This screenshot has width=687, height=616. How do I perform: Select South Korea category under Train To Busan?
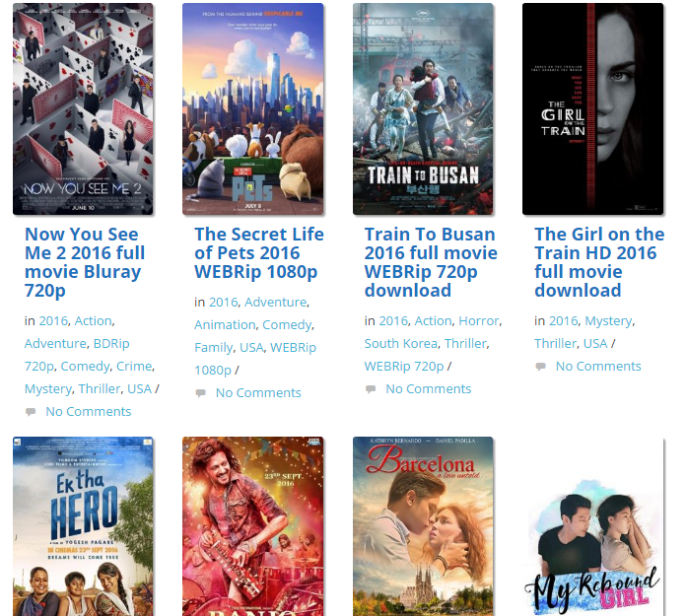coord(401,344)
